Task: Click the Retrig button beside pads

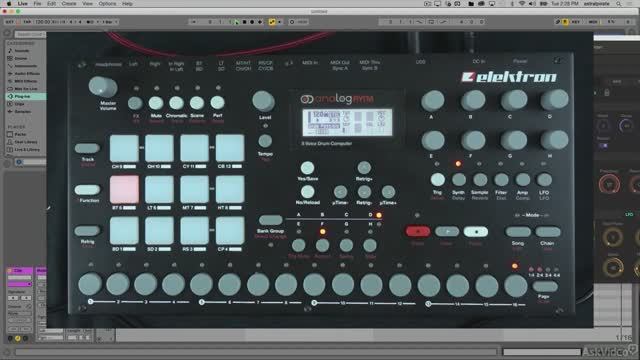Action: click(x=87, y=231)
